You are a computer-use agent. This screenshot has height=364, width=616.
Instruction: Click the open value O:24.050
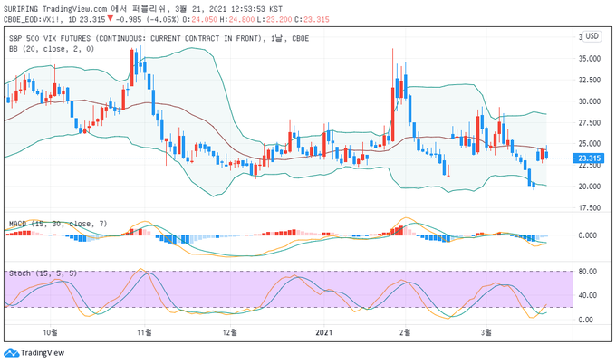tap(200, 19)
